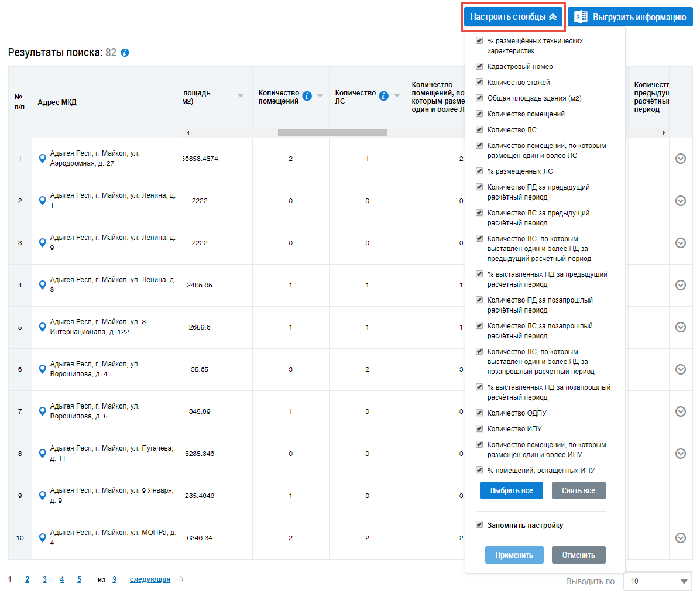Click the следующая page link
This screenshot has width=700, height=604.
coord(150,579)
